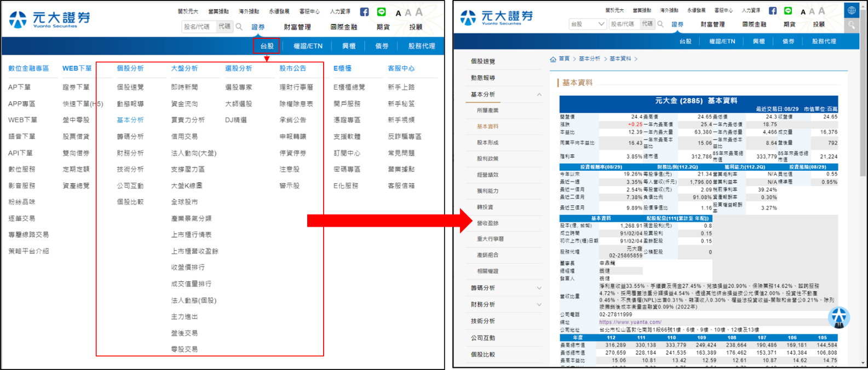The height and width of the screenshot is (370, 868).
Task: Open the 基本分析 entry in the left mega menu
Action: (130, 120)
